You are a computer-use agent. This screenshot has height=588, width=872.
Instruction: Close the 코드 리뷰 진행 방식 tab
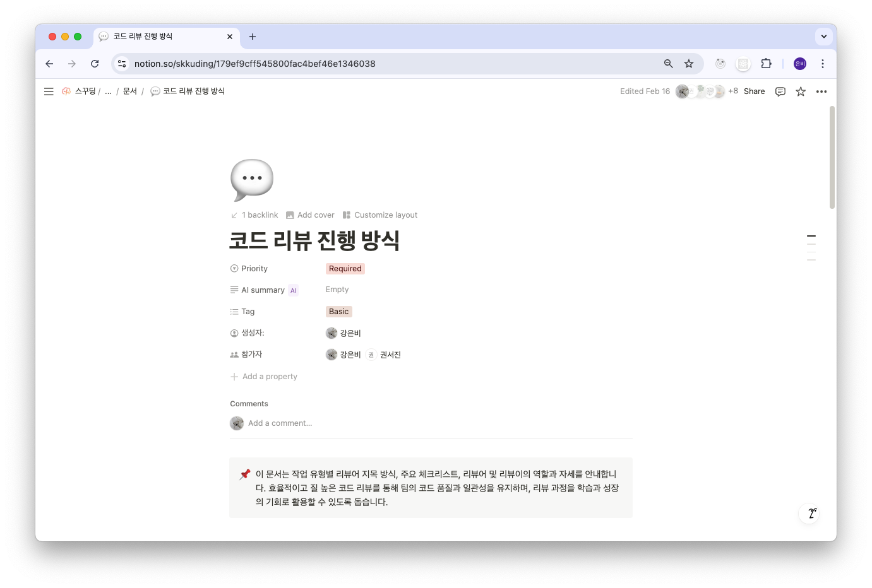click(x=230, y=37)
